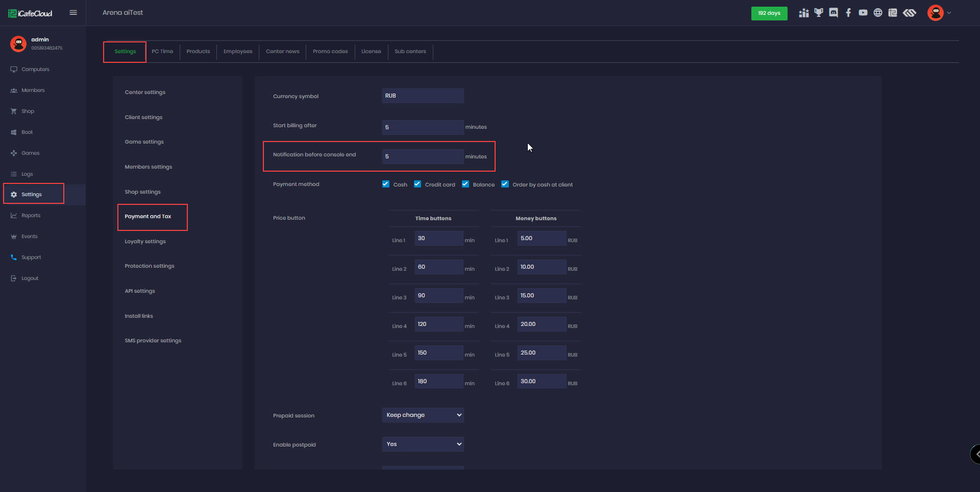This screenshot has height=492, width=980.
Task: Open Center settings section
Action: click(x=145, y=92)
